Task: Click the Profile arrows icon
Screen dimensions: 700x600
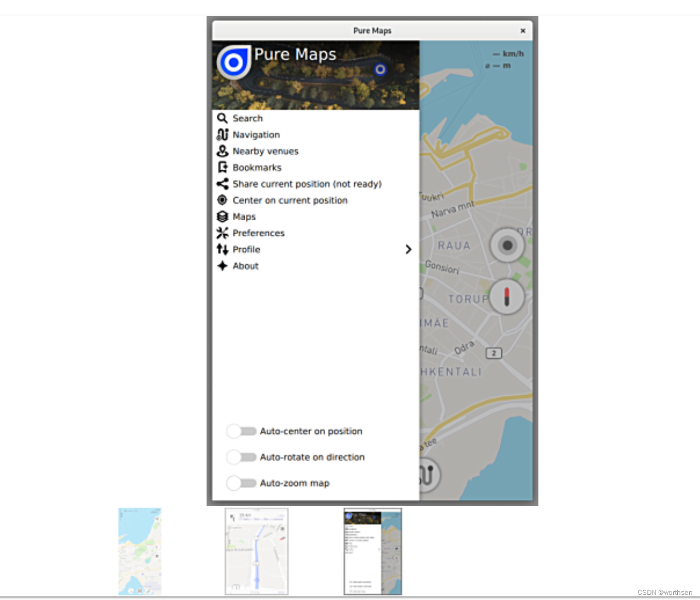Action: pos(222,249)
